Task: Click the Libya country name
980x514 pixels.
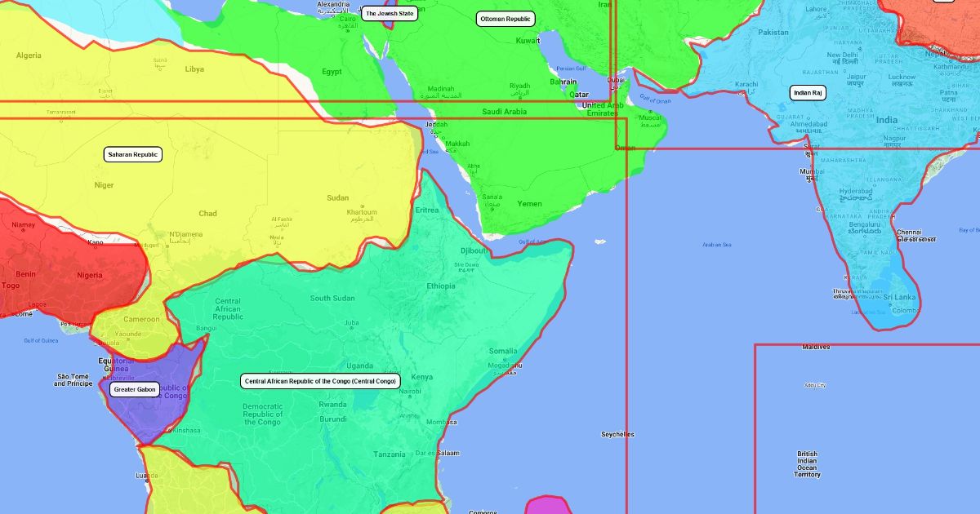Action: tap(194, 69)
